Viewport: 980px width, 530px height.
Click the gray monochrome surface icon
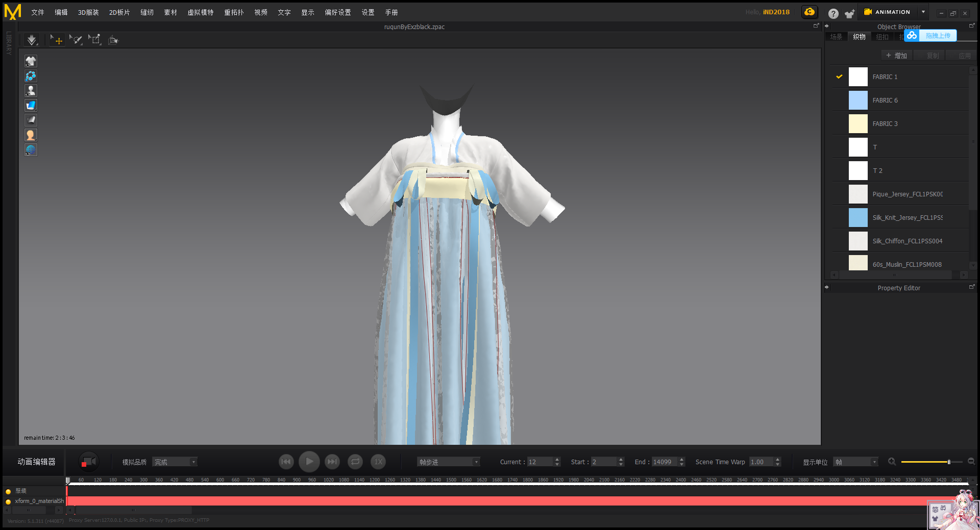click(31, 120)
